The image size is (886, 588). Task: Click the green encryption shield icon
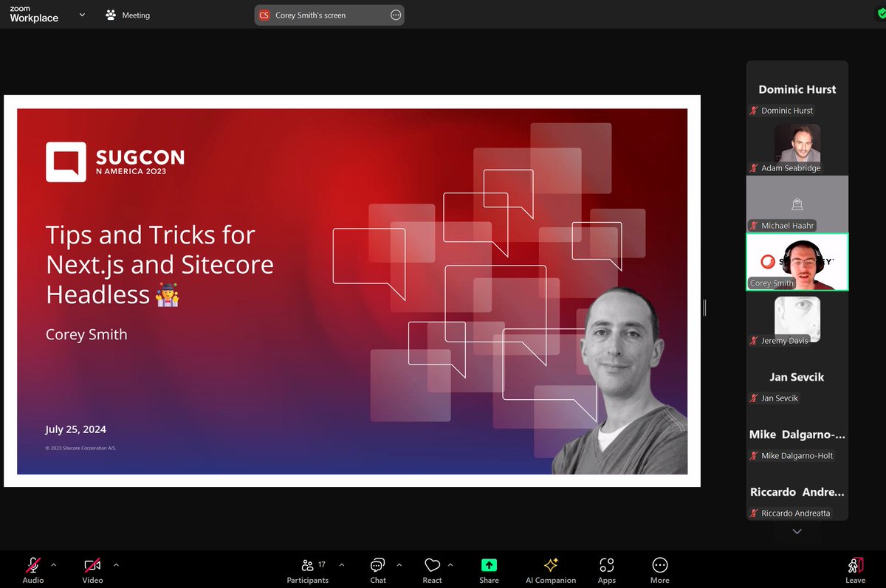[x=881, y=15]
